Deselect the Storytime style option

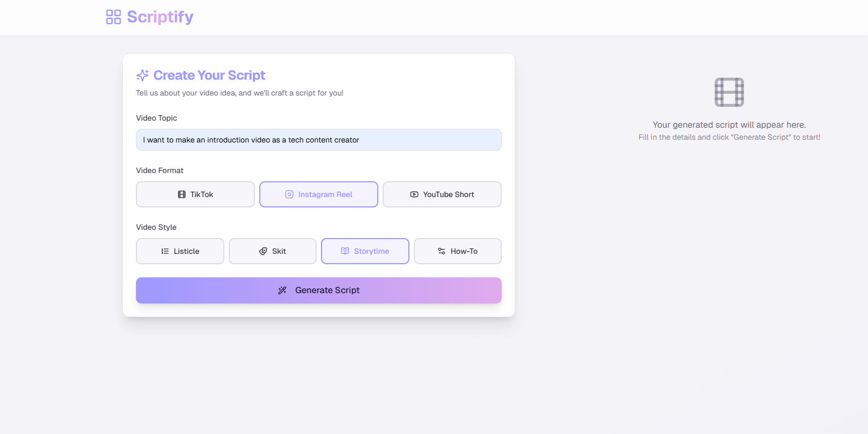[x=365, y=251]
